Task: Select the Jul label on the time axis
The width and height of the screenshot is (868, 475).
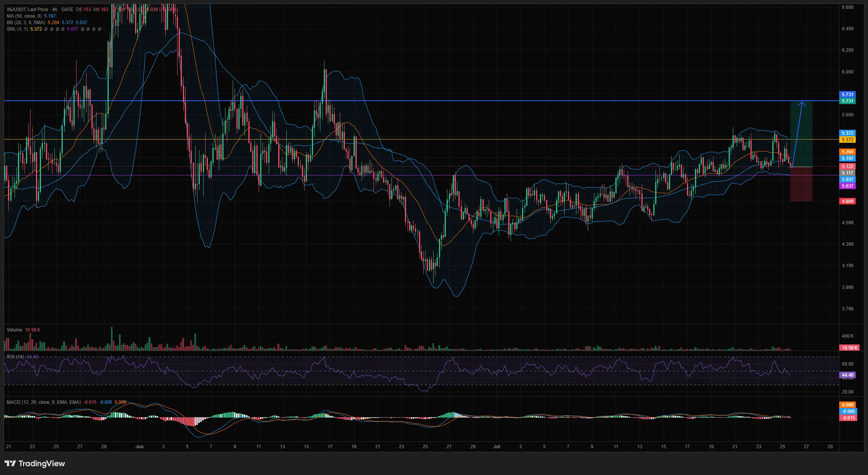Action: point(497,447)
